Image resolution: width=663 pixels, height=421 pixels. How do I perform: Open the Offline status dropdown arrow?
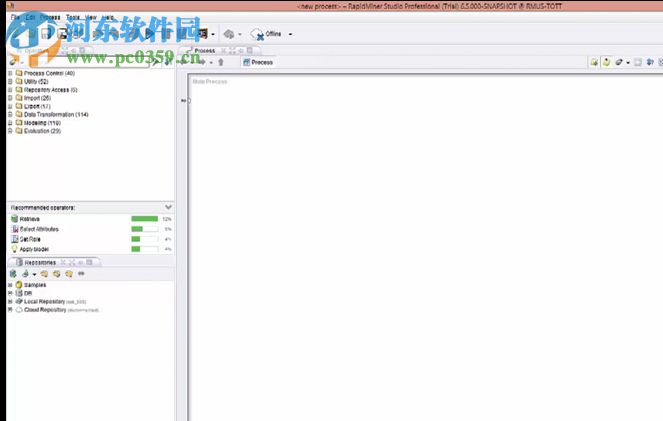[x=290, y=34]
